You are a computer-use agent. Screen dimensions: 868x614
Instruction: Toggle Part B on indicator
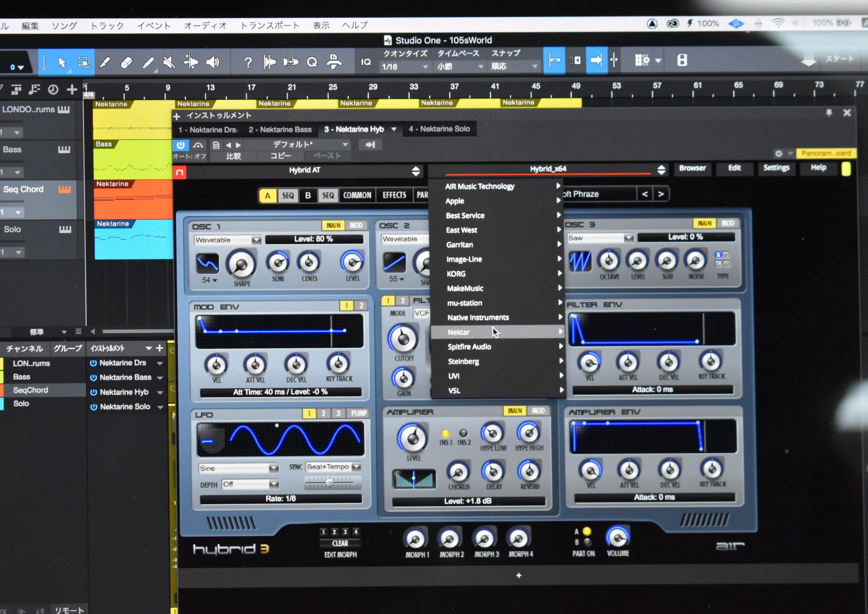click(587, 542)
